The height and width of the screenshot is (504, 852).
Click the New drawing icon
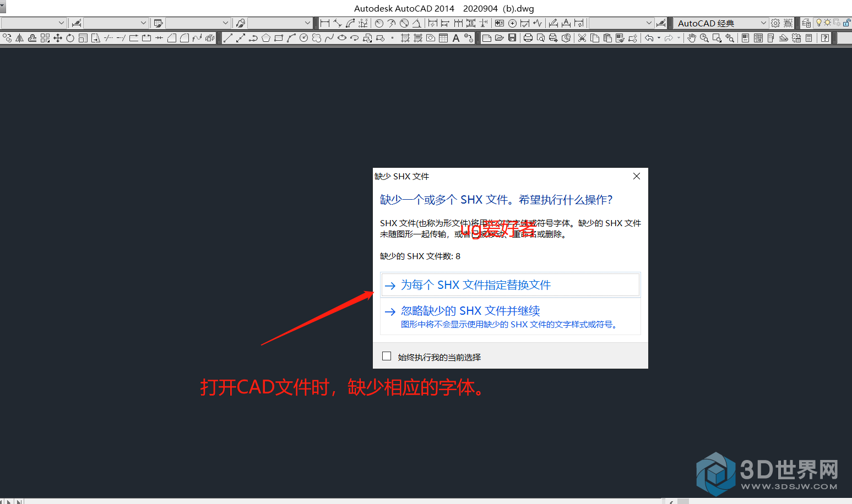click(487, 38)
